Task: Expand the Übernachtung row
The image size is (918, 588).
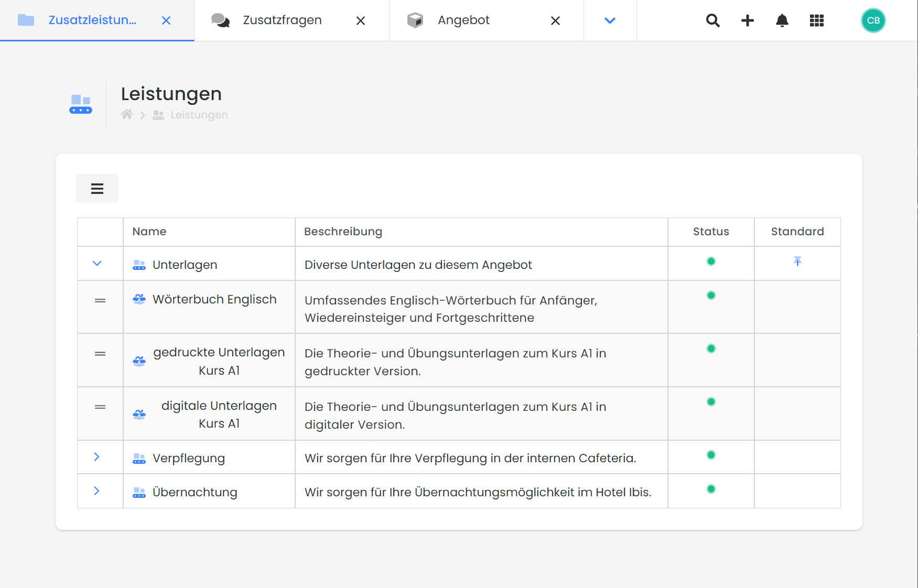Action: point(96,491)
